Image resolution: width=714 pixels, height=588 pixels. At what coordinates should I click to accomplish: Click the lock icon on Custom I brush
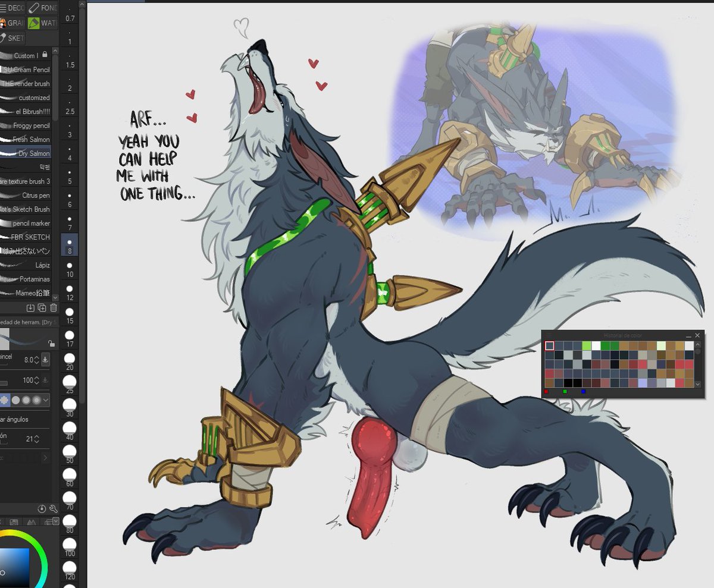point(45,55)
